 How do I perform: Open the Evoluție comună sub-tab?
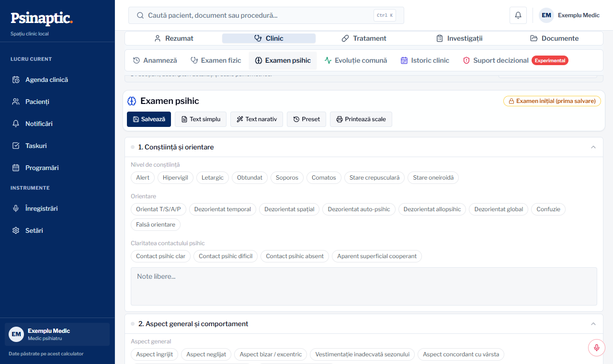click(356, 60)
